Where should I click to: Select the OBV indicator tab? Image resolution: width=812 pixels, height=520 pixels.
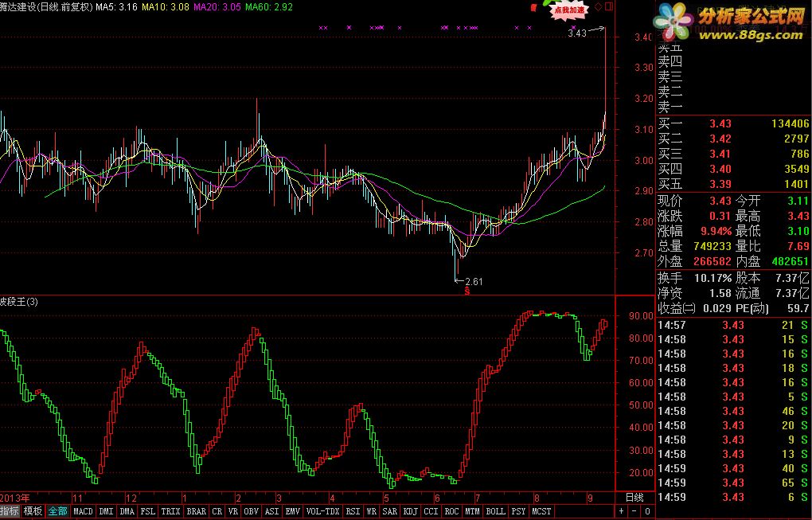(x=251, y=511)
